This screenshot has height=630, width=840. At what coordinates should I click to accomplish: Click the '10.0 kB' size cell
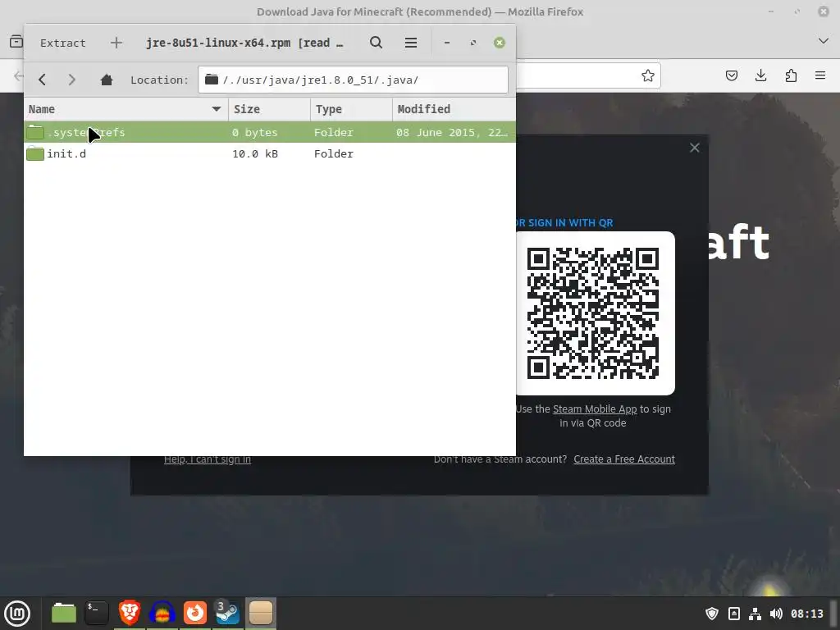tap(255, 153)
